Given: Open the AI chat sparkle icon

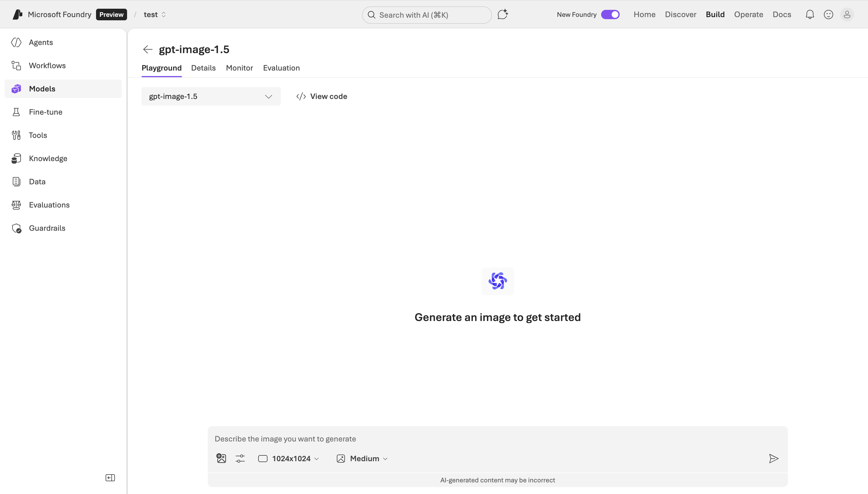Looking at the screenshot, I should tap(502, 15).
